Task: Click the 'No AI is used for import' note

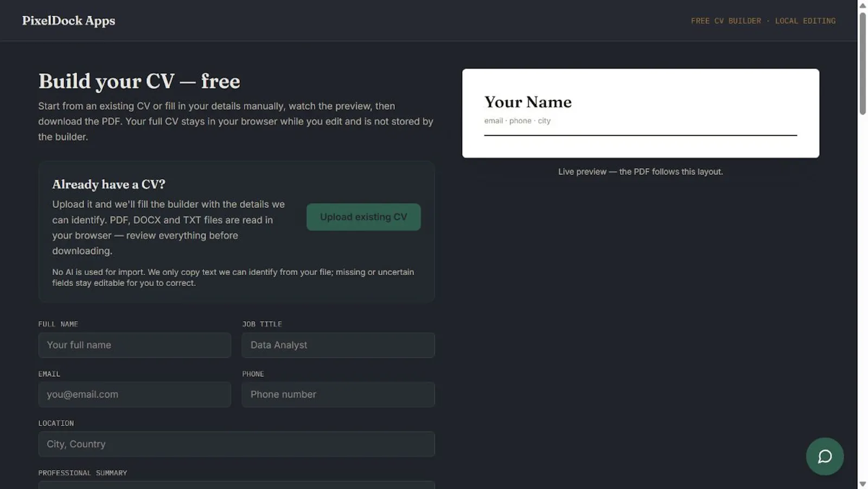Action: 233,277
